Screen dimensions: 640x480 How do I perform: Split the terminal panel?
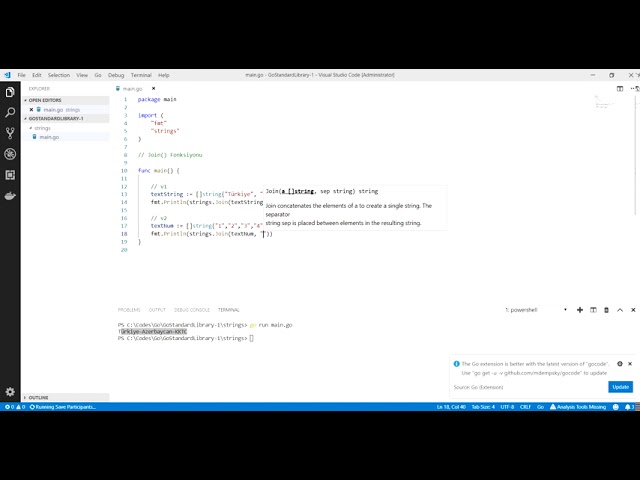tap(593, 310)
